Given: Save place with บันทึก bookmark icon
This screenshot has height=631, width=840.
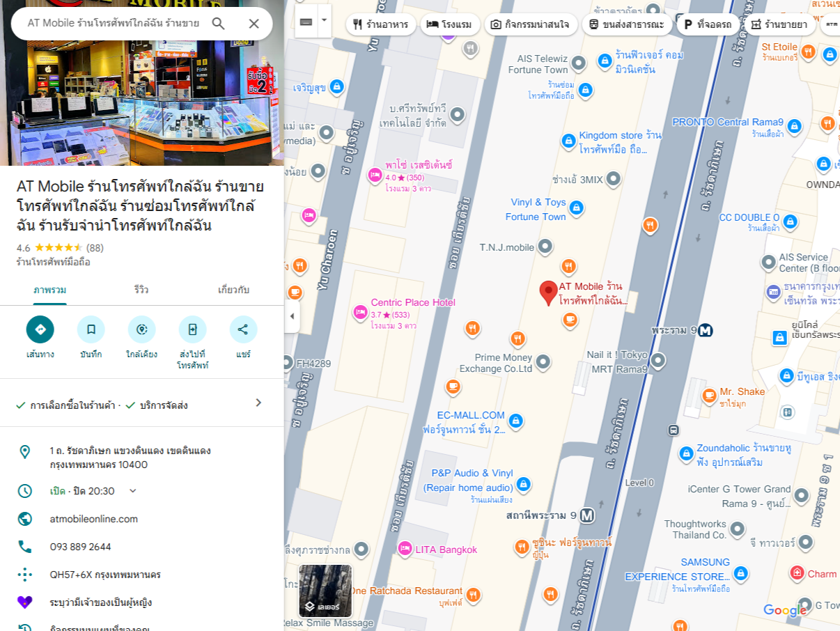Looking at the screenshot, I should pyautogui.click(x=91, y=329).
